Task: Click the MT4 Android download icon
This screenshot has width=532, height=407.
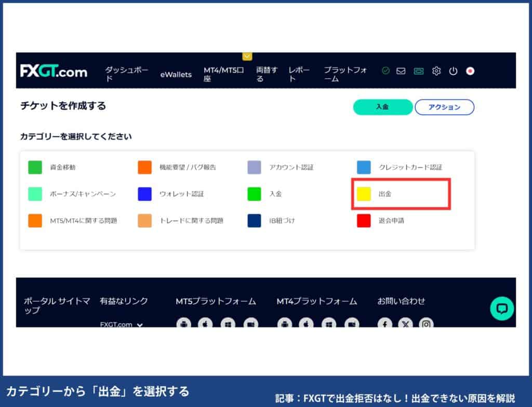Action: coord(285,323)
